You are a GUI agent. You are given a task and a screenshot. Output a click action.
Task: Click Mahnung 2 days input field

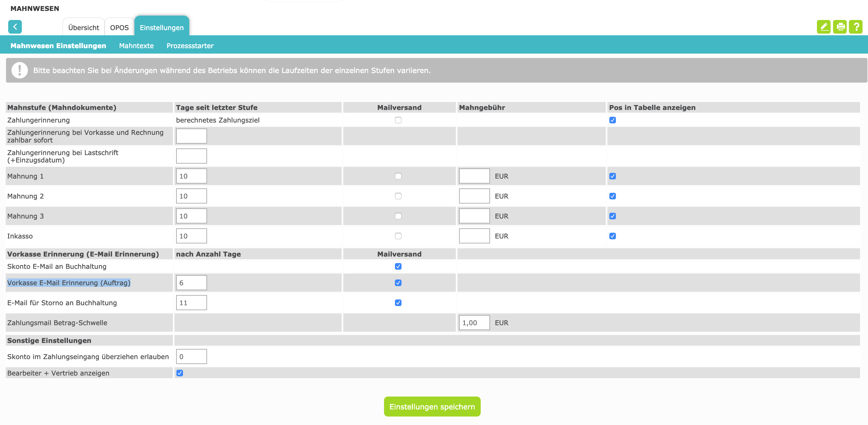click(191, 196)
